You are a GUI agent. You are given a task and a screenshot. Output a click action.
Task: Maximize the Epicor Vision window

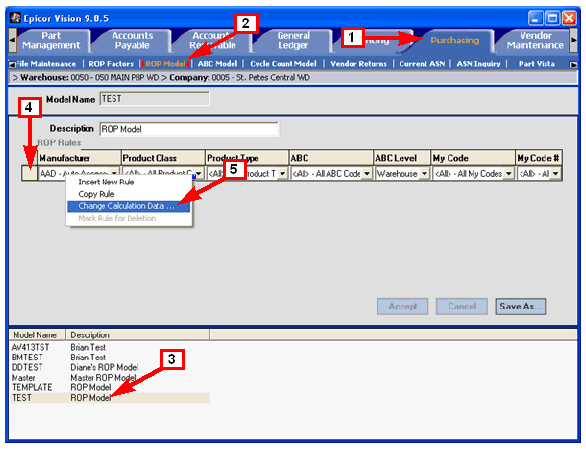(552, 18)
